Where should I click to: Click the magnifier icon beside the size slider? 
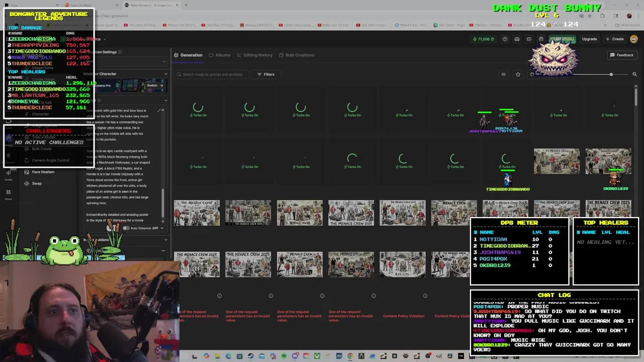tap(634, 74)
